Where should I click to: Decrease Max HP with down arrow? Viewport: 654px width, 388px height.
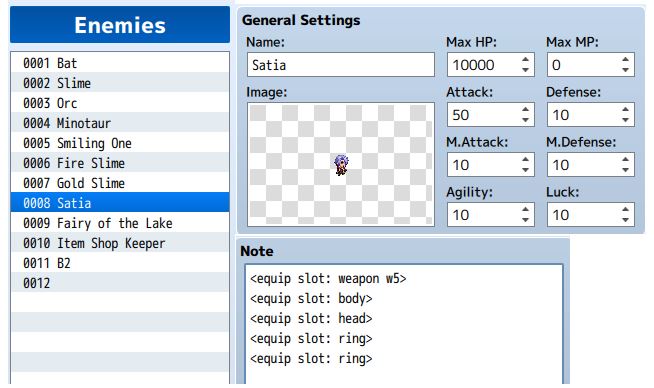pyautogui.click(x=526, y=70)
